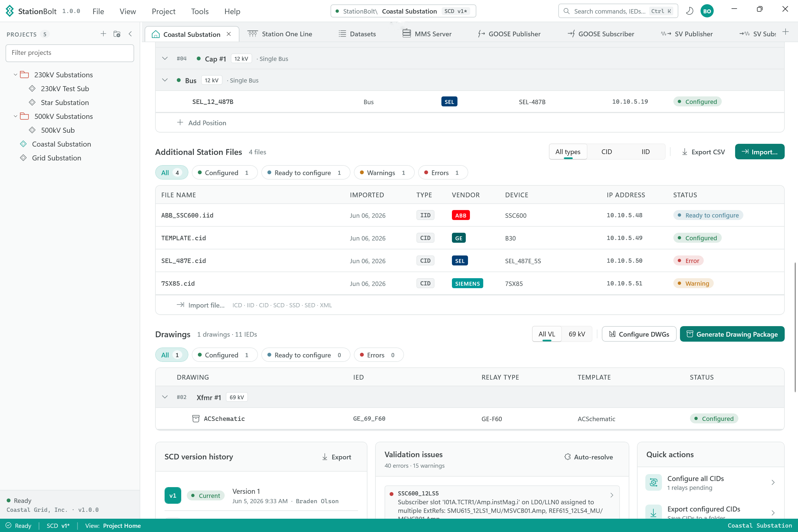
Task: Click the new folder icon in Projects
Action: 117,34
